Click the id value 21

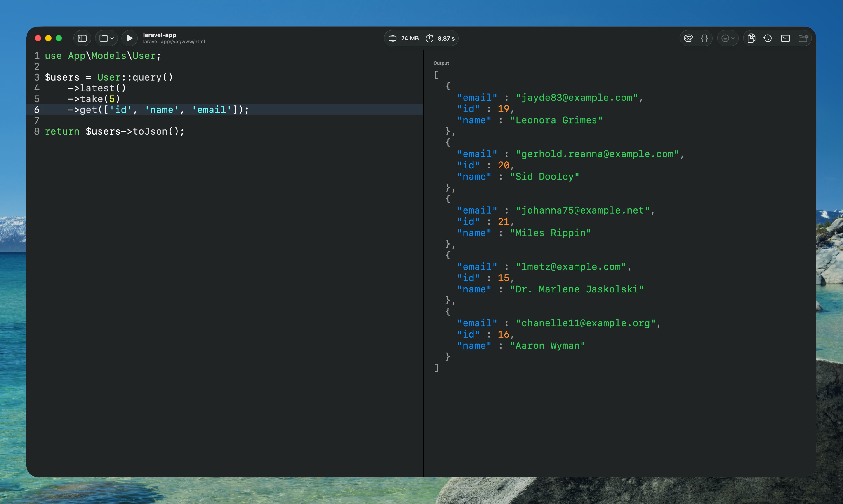(x=503, y=222)
